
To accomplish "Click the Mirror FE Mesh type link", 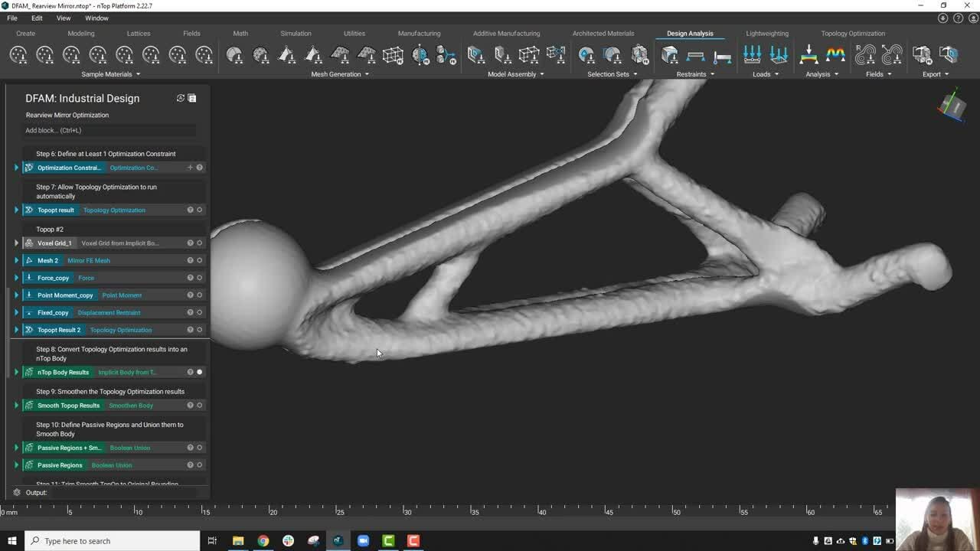I will tap(89, 261).
